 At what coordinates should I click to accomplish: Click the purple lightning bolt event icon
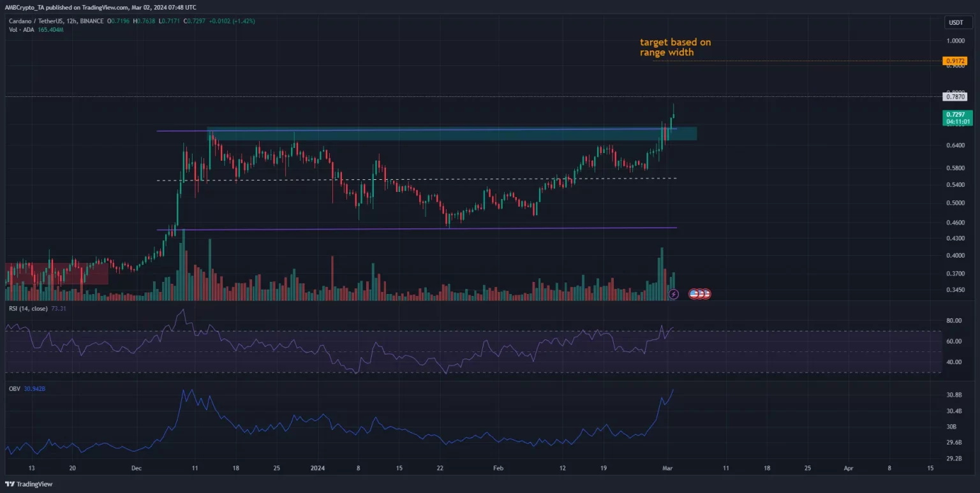(674, 294)
